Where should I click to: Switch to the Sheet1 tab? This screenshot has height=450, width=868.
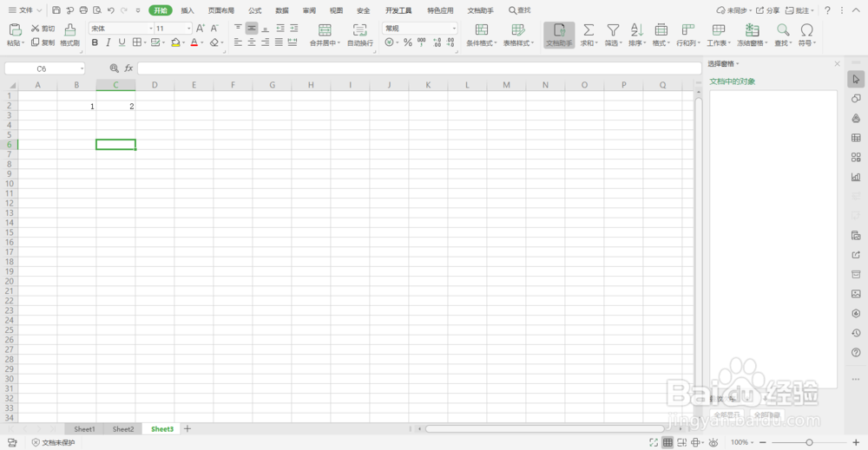point(84,429)
